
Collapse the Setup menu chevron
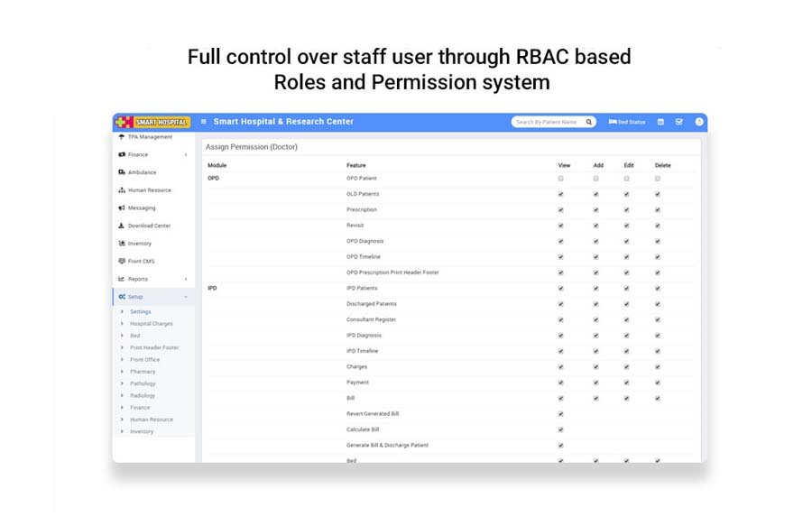click(x=186, y=297)
